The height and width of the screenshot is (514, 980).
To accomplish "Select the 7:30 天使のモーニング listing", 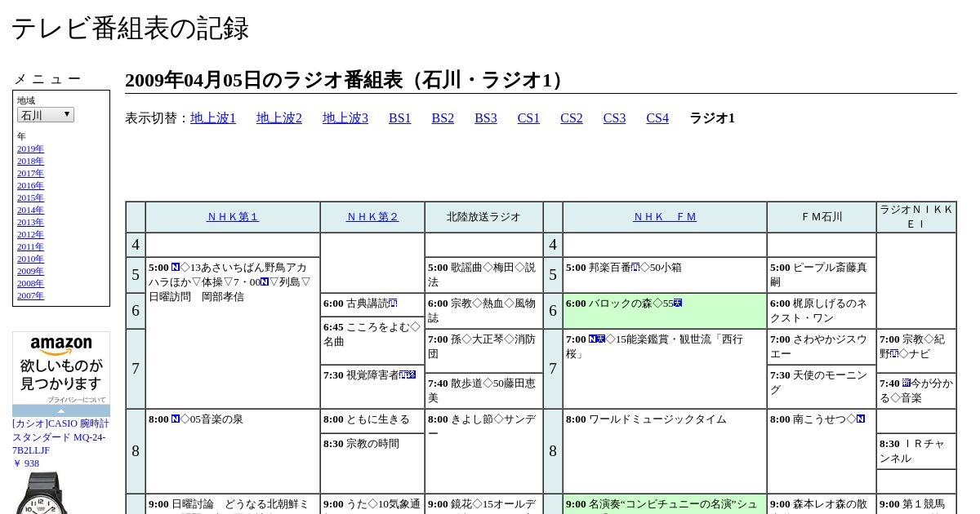I will click(822, 387).
